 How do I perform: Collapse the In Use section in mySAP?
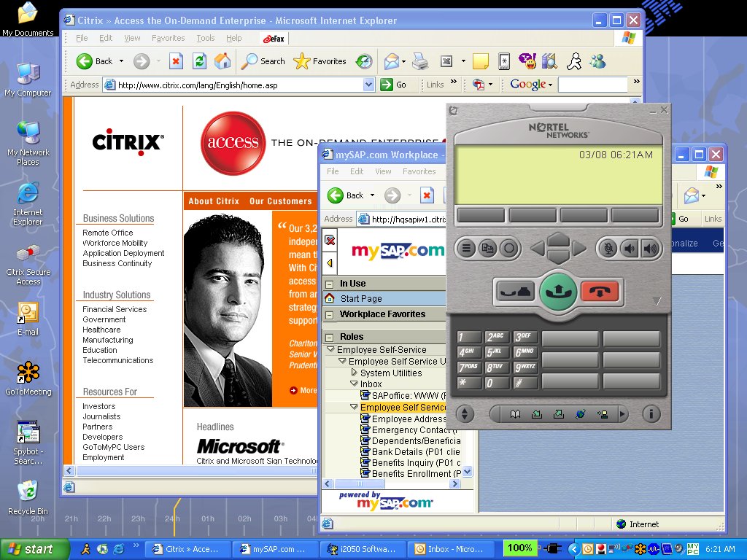329,284
